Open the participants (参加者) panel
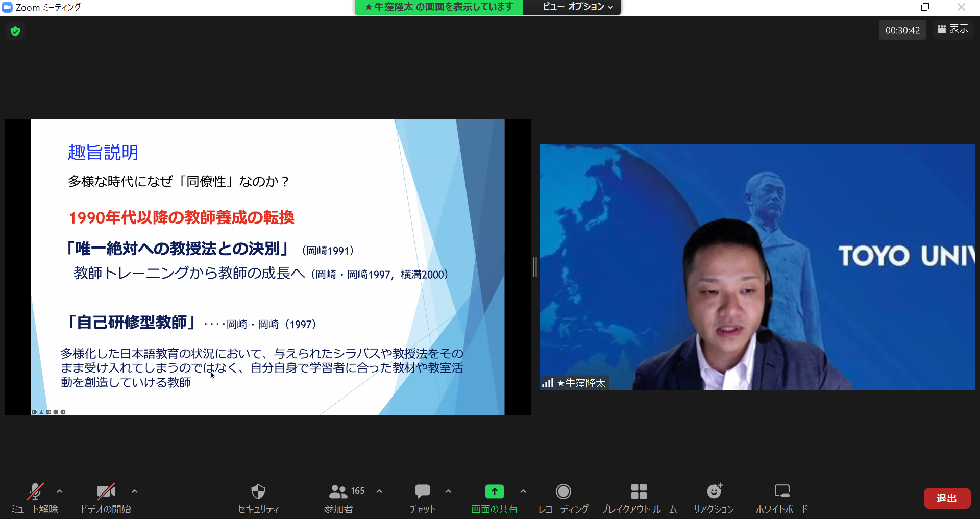 point(338,492)
